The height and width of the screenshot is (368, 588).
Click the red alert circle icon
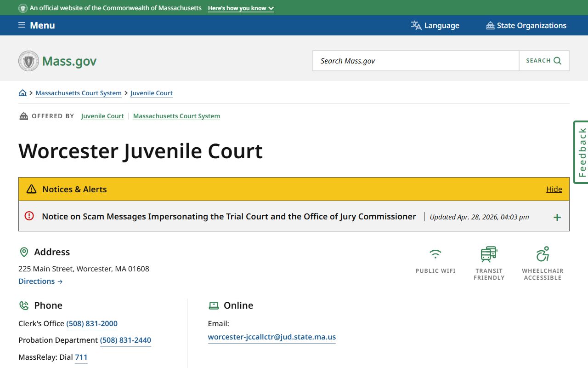point(29,216)
